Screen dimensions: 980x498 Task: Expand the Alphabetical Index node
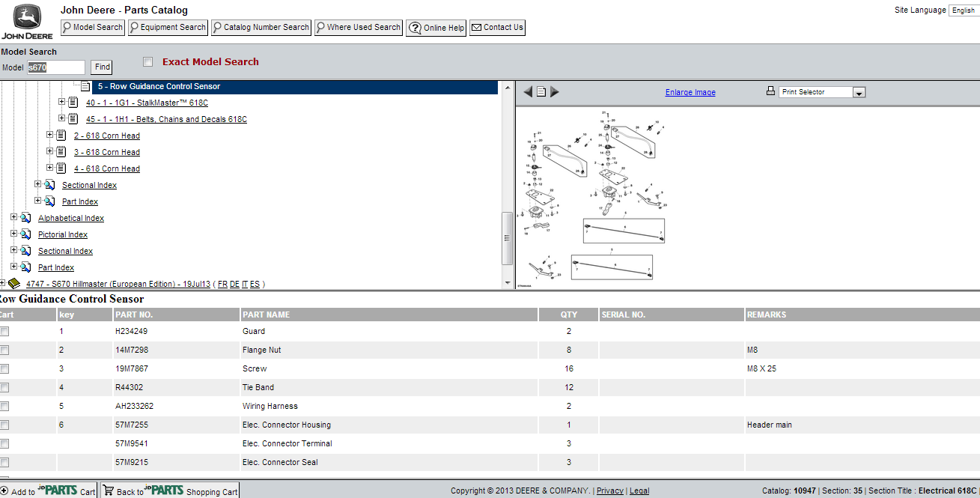click(14, 217)
